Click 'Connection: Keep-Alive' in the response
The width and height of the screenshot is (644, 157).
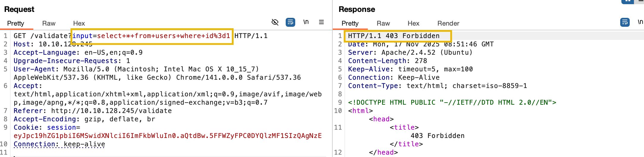394,77
